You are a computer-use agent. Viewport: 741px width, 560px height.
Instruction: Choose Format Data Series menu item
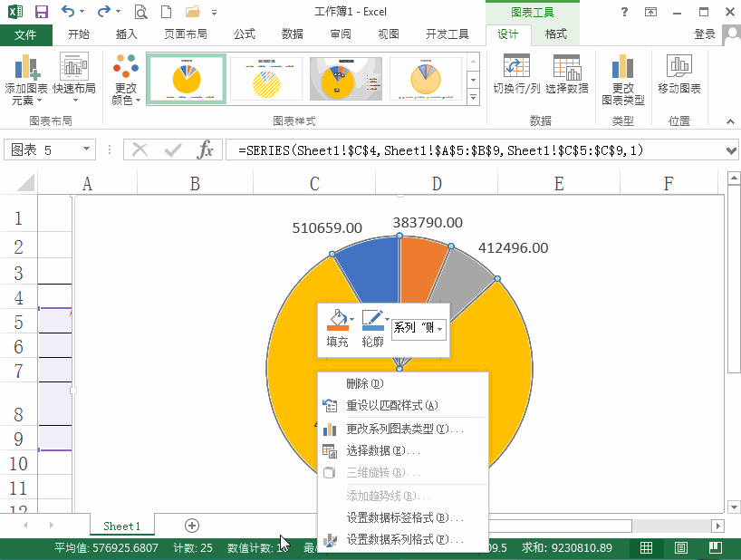point(403,539)
